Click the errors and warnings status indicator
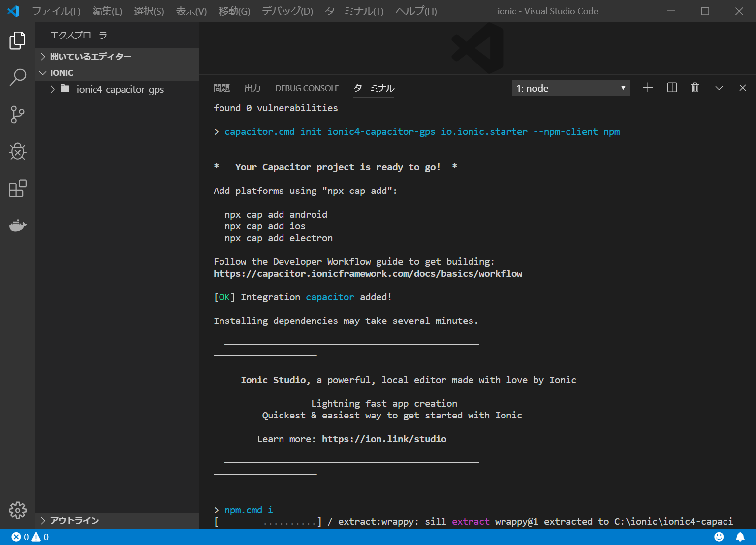 coord(30,537)
